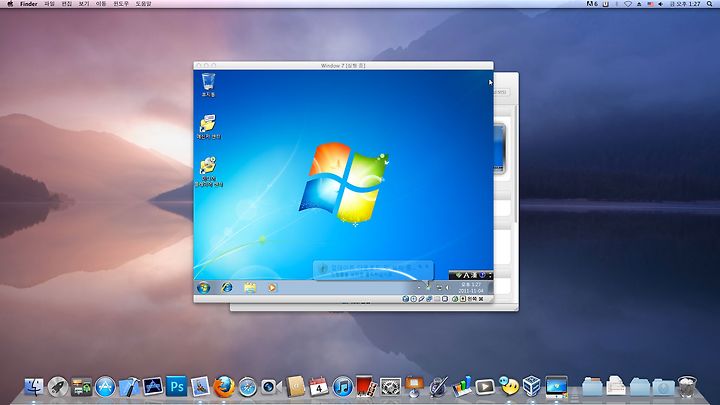Click the input source flag in menu bar
Screen dimensions: 720x405
(x=650, y=4)
